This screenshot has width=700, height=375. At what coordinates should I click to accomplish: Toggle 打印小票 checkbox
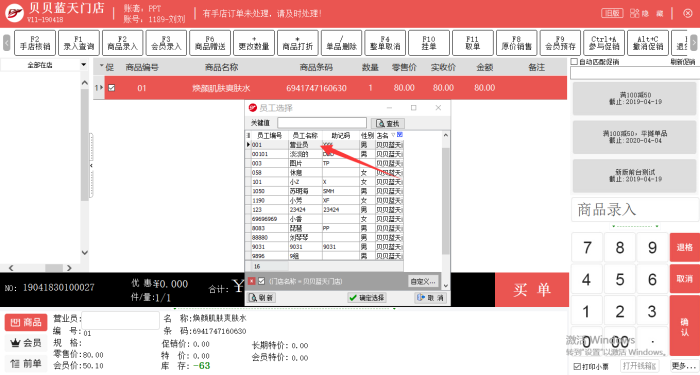coord(577,367)
